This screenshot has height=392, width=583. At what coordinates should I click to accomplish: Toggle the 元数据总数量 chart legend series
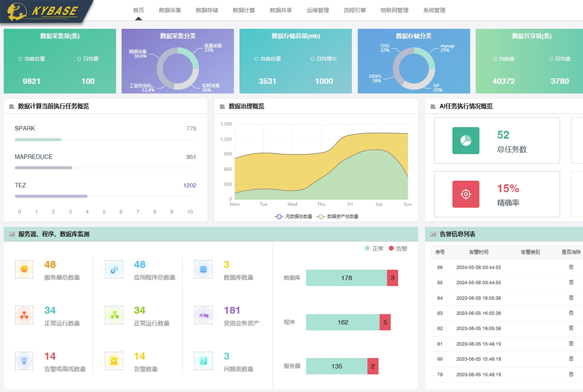tap(294, 216)
